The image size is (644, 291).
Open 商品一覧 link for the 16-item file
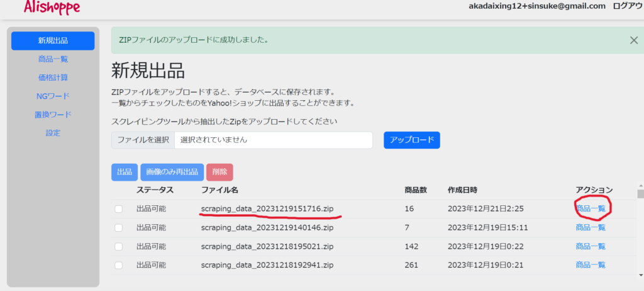pyautogui.click(x=591, y=208)
